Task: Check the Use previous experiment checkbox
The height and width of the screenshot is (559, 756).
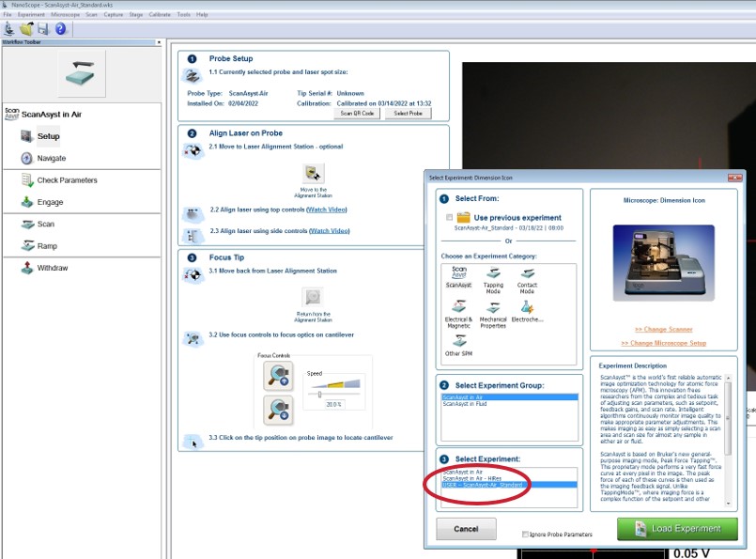Action: (449, 218)
